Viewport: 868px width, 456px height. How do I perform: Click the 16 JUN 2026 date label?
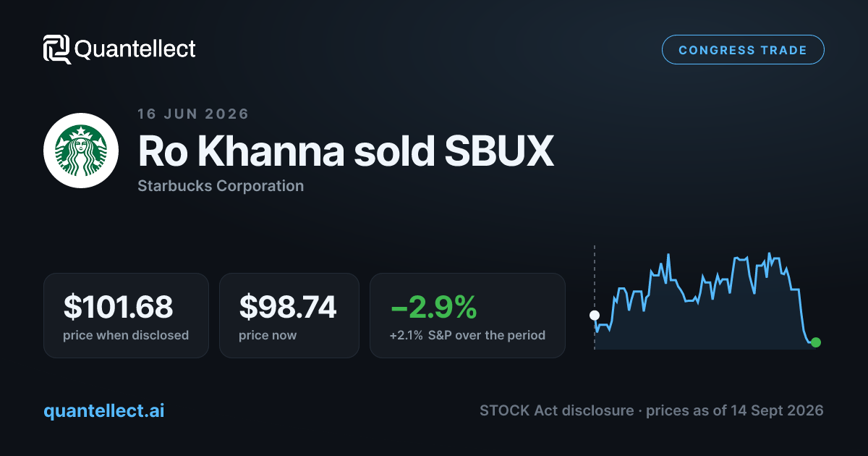[193, 114]
